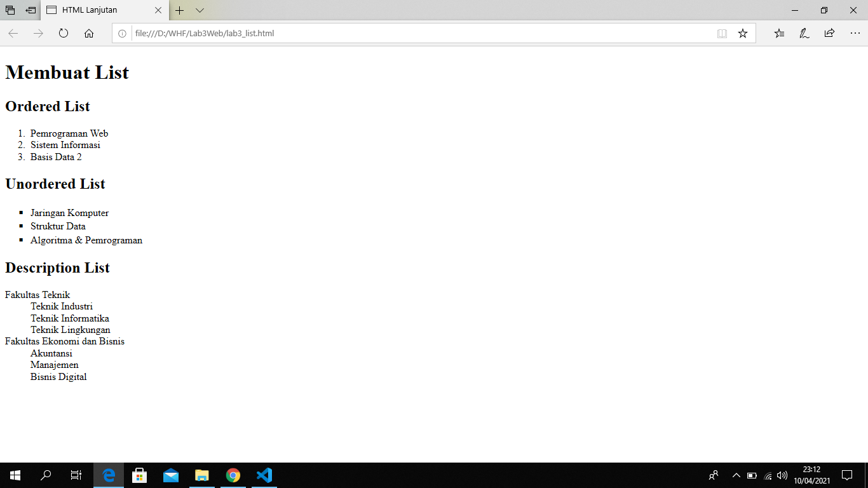Show site information icon
This screenshot has height=488, width=868.
click(x=122, y=34)
